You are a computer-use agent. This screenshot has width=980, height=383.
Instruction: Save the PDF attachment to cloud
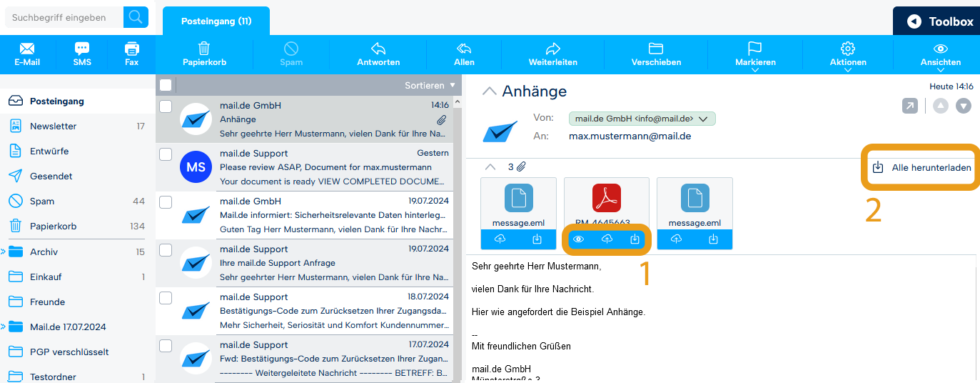click(607, 239)
